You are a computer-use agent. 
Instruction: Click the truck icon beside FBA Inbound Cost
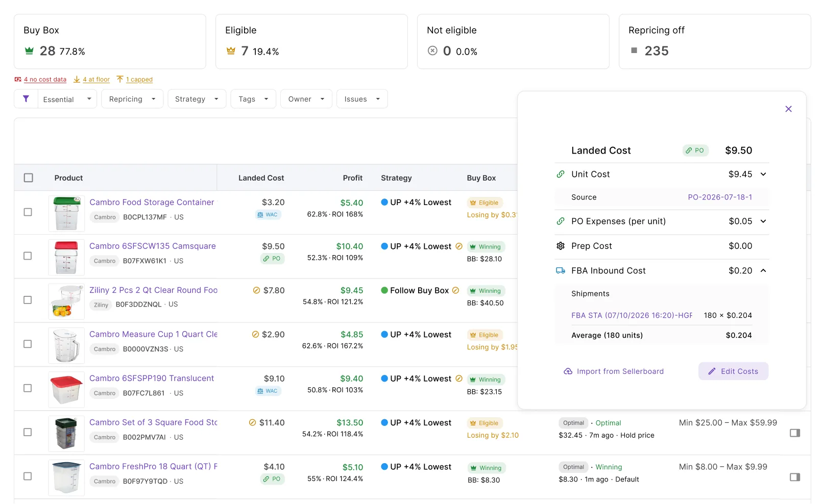point(561,271)
